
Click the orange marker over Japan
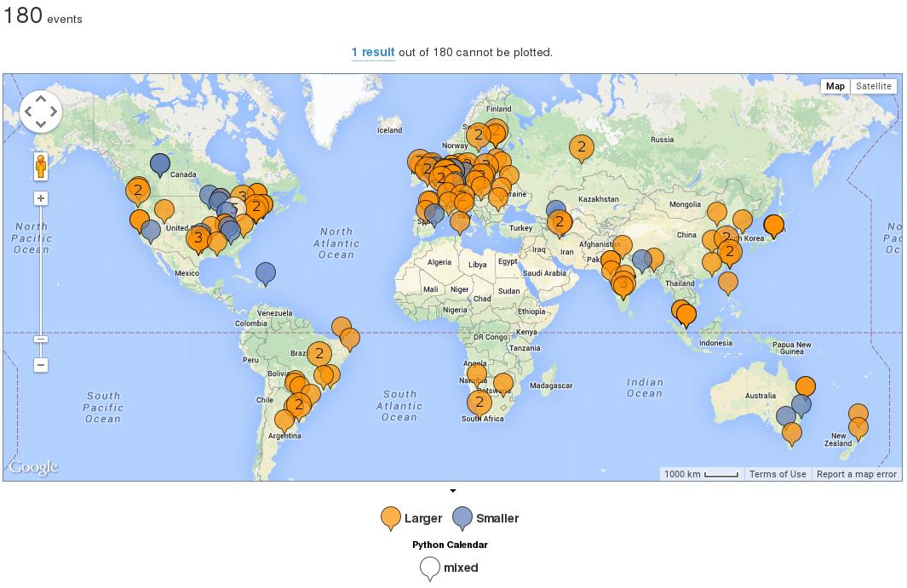(773, 225)
